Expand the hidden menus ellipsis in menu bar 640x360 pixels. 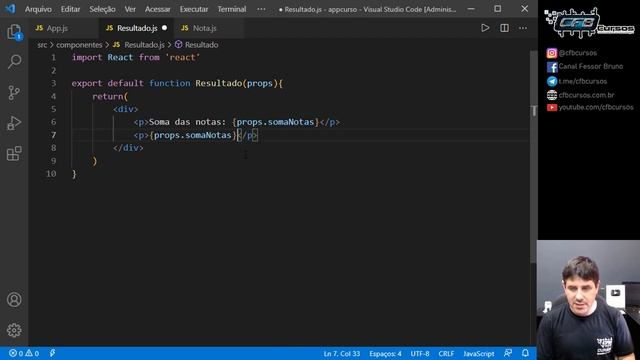pyautogui.click(x=261, y=9)
